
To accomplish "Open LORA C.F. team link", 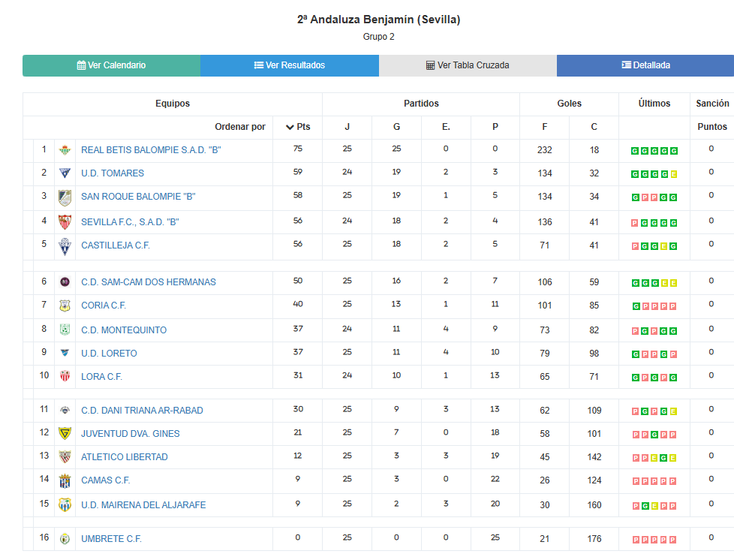I will (x=101, y=377).
